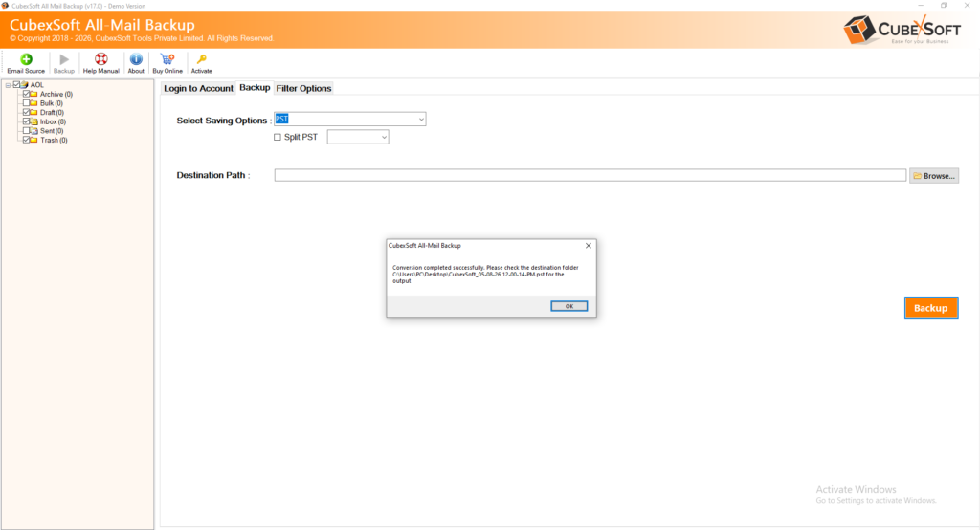Collapse the AOL tree node
This screenshot has height=530, width=980.
8,85
